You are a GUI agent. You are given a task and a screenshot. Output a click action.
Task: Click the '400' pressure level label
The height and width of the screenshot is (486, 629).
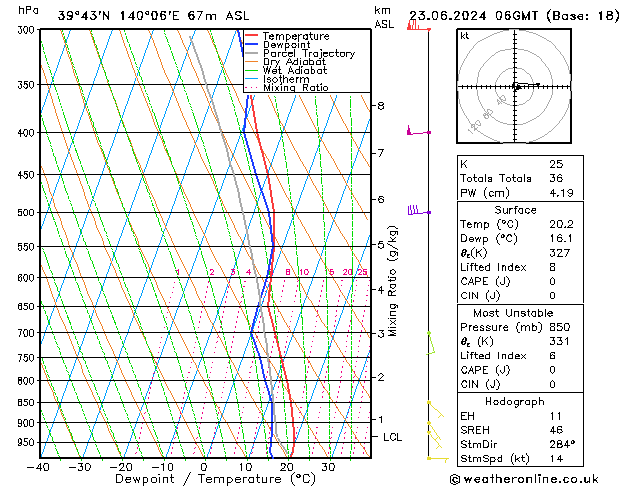[x=28, y=133]
